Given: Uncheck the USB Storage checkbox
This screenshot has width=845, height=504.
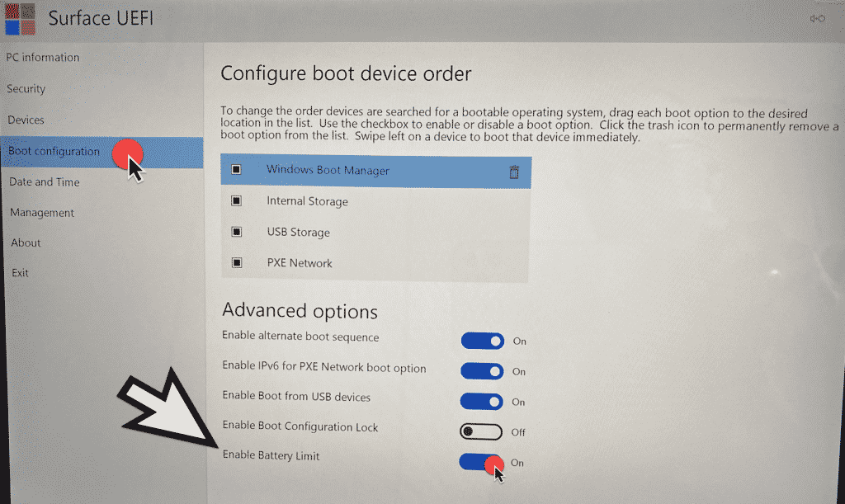Looking at the screenshot, I should click(237, 232).
